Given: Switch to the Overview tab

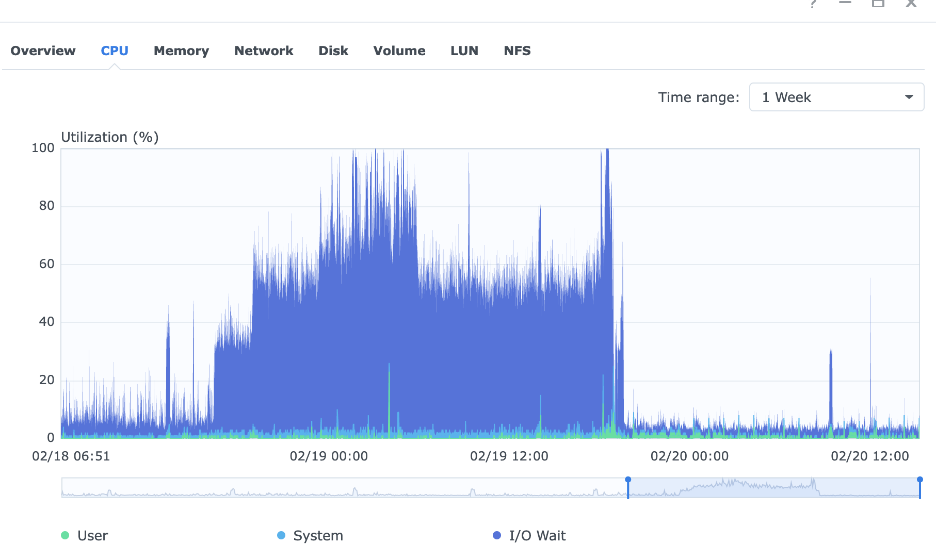Looking at the screenshot, I should (x=43, y=51).
